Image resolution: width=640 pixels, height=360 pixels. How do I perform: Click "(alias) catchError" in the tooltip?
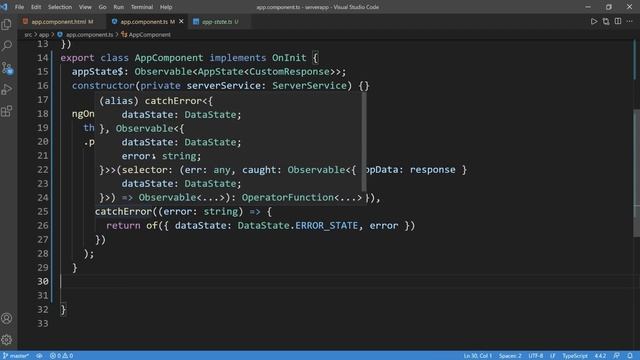point(151,101)
